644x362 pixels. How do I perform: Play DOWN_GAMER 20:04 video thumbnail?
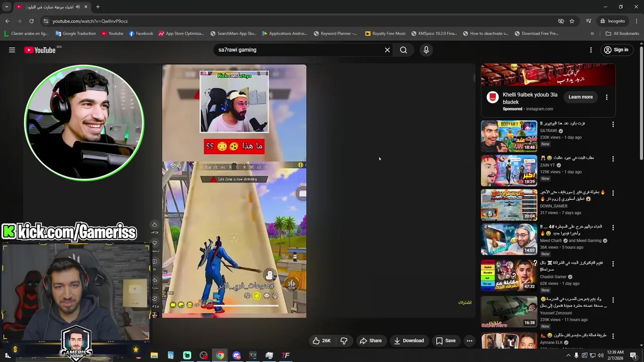[509, 205]
